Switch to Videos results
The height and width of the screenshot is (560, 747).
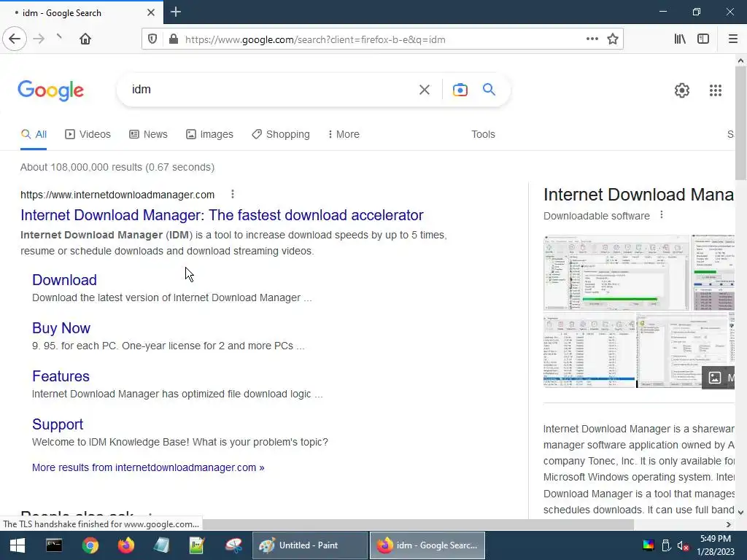coord(88,134)
